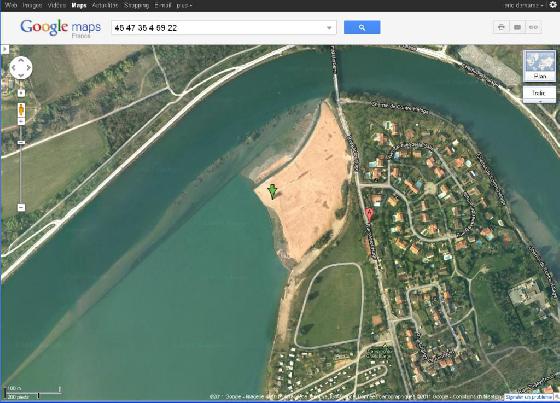The width and height of the screenshot is (560, 403).
Task: Open the Shopping item in the top bar
Action: [x=136, y=5]
